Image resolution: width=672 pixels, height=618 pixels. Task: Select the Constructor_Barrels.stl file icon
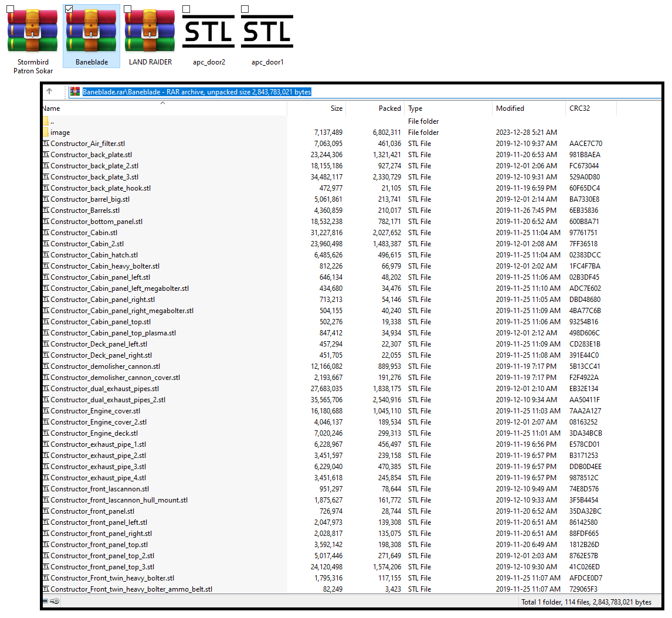click(x=46, y=210)
